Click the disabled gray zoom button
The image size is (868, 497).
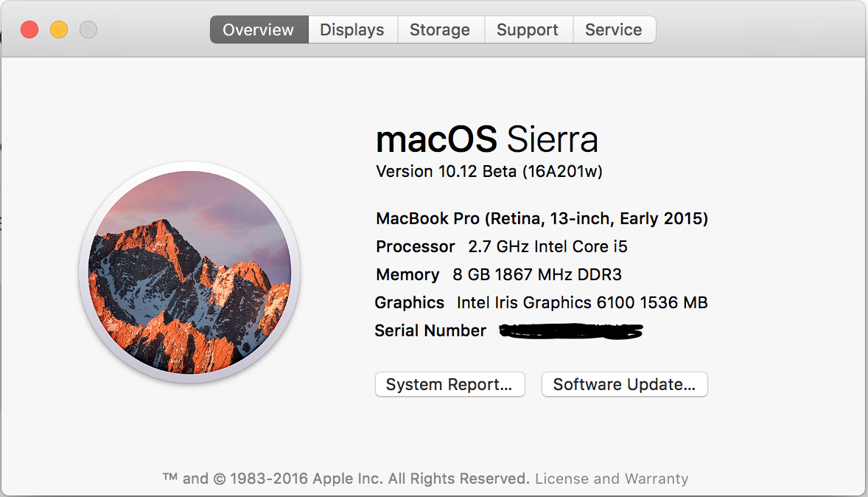tap(88, 29)
